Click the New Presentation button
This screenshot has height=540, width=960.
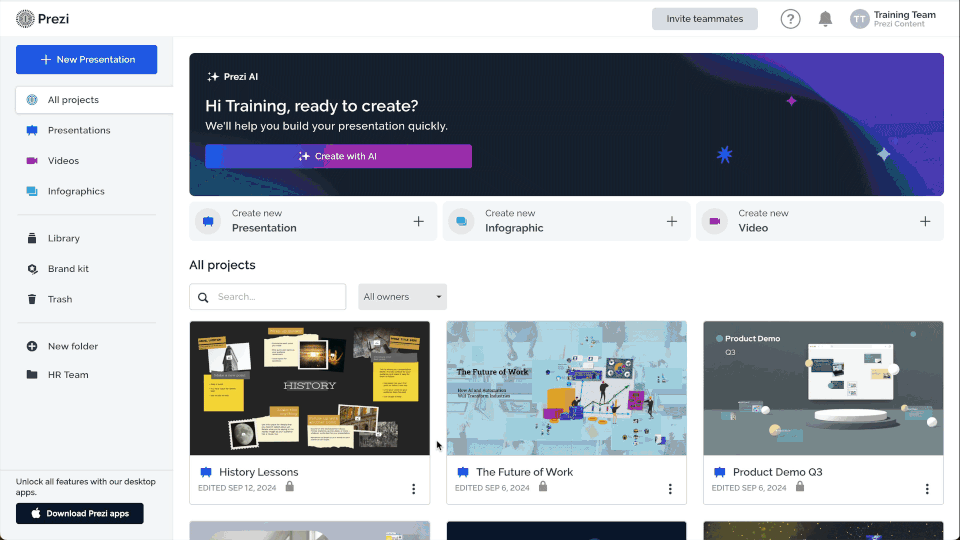pos(86,59)
